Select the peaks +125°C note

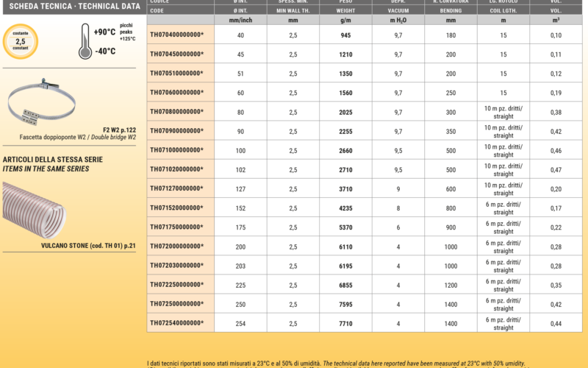(127, 34)
